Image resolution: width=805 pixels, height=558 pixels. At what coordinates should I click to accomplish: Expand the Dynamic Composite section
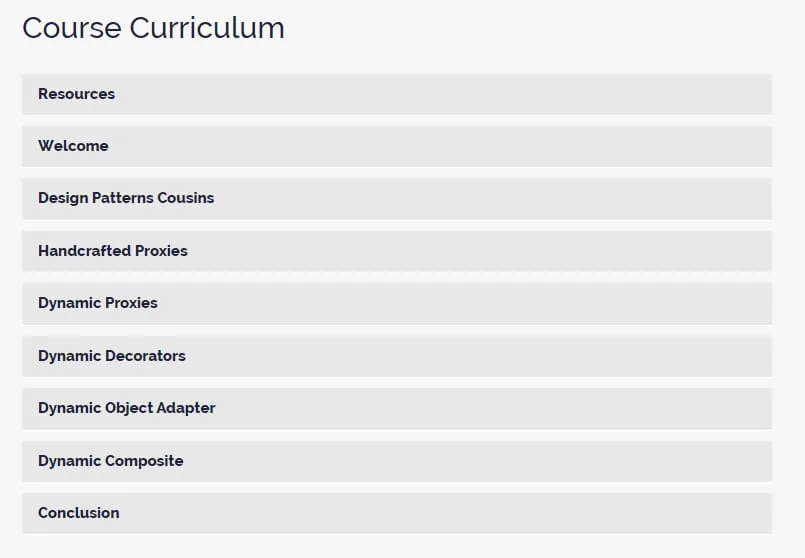[x=397, y=461]
